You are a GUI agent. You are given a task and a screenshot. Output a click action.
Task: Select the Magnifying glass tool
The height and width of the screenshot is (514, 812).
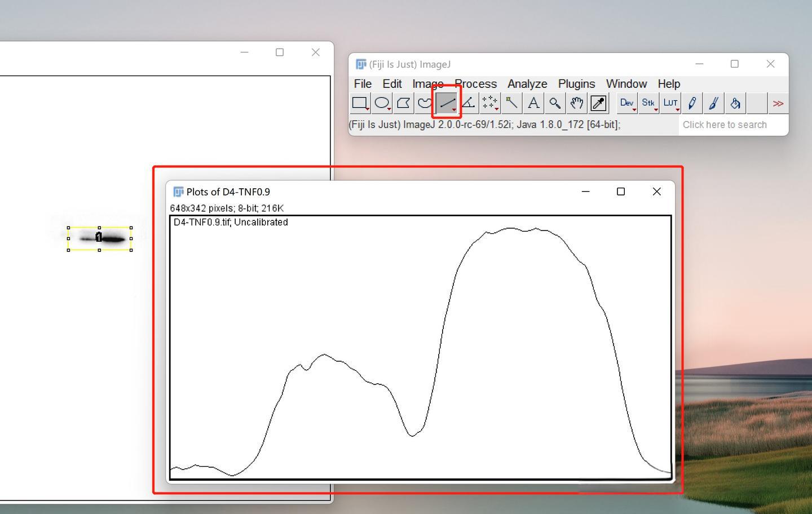[x=555, y=103]
